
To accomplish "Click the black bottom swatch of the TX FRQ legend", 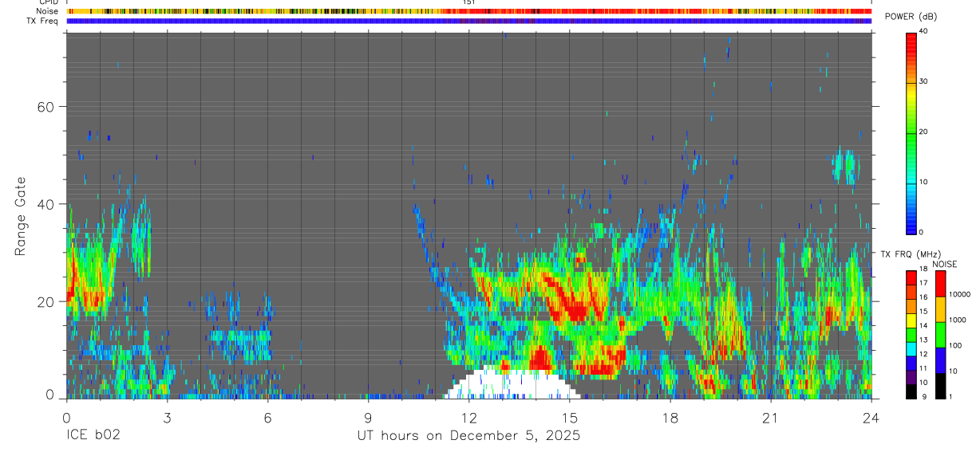I will 911,391.
